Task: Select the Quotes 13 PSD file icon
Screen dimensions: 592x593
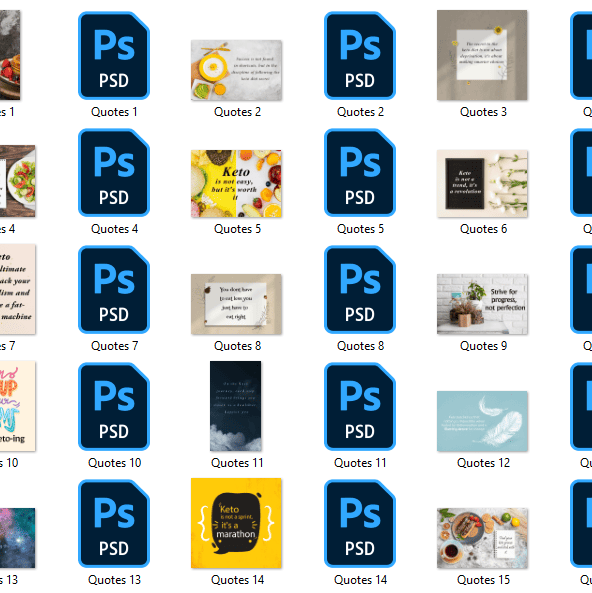Action: [114, 523]
